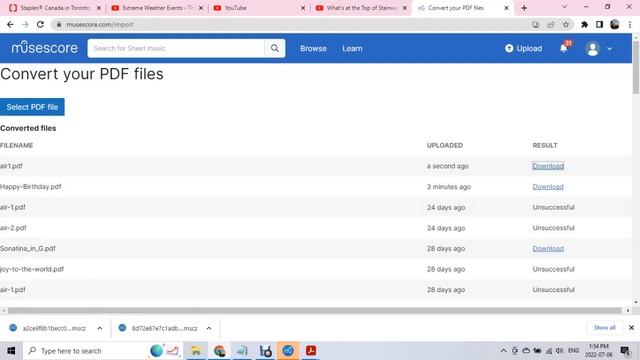Close the Staples Canada tab
The image size is (640, 360).
tap(99, 8)
